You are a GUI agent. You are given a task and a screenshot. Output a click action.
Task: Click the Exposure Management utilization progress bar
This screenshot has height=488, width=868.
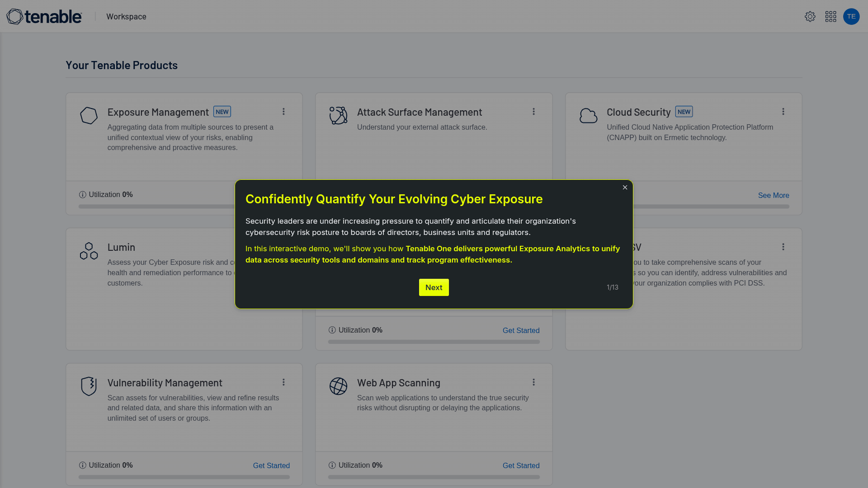pyautogui.click(x=156, y=206)
